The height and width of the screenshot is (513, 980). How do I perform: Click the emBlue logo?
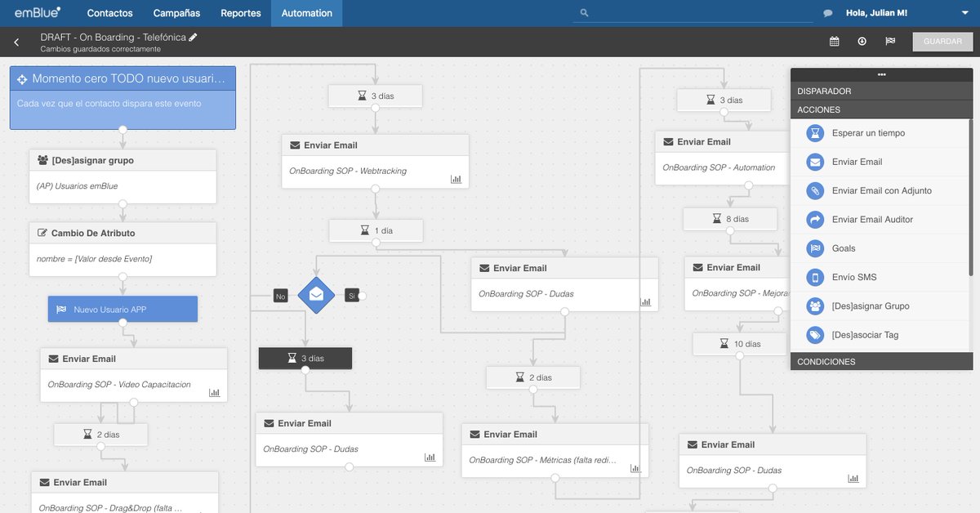tap(38, 13)
